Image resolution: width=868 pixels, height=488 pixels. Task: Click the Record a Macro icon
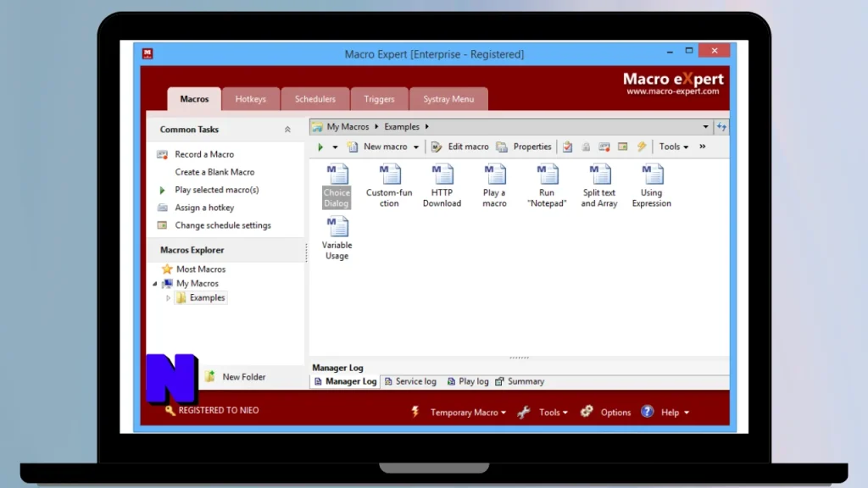click(162, 154)
